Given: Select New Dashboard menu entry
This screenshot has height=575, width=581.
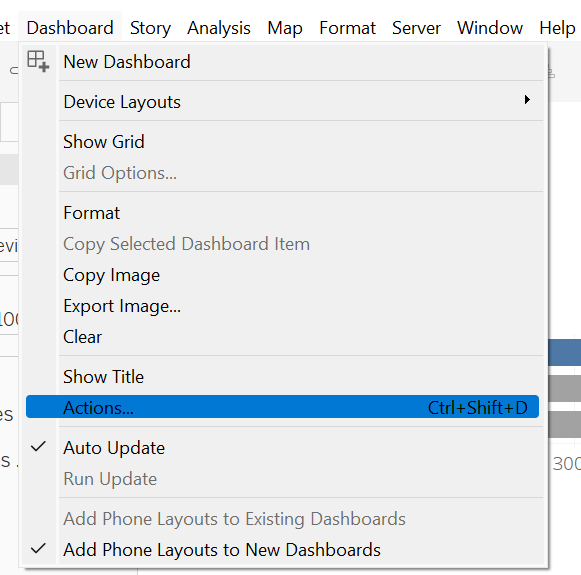Looking at the screenshot, I should pos(282,62).
